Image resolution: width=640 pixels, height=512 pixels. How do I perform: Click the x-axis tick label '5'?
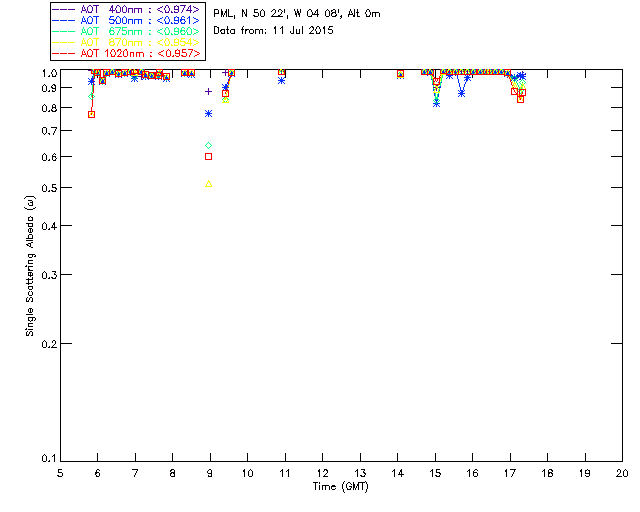pyautogui.click(x=60, y=473)
